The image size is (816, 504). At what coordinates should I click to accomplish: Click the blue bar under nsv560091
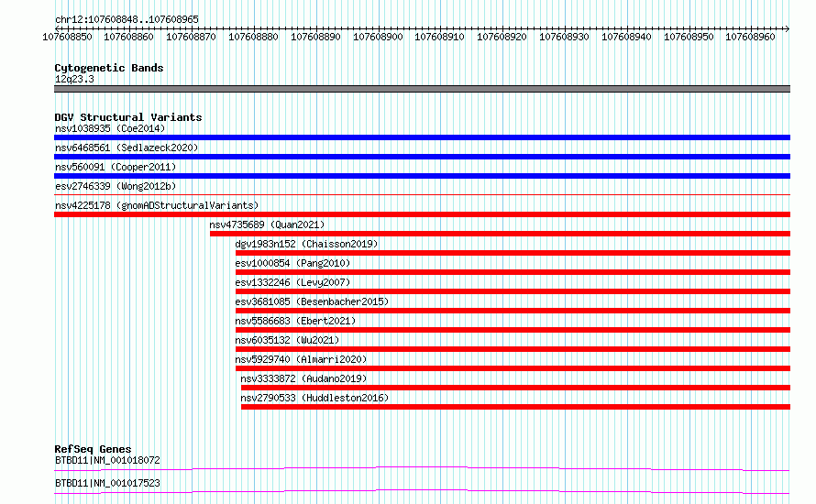[x=422, y=176]
